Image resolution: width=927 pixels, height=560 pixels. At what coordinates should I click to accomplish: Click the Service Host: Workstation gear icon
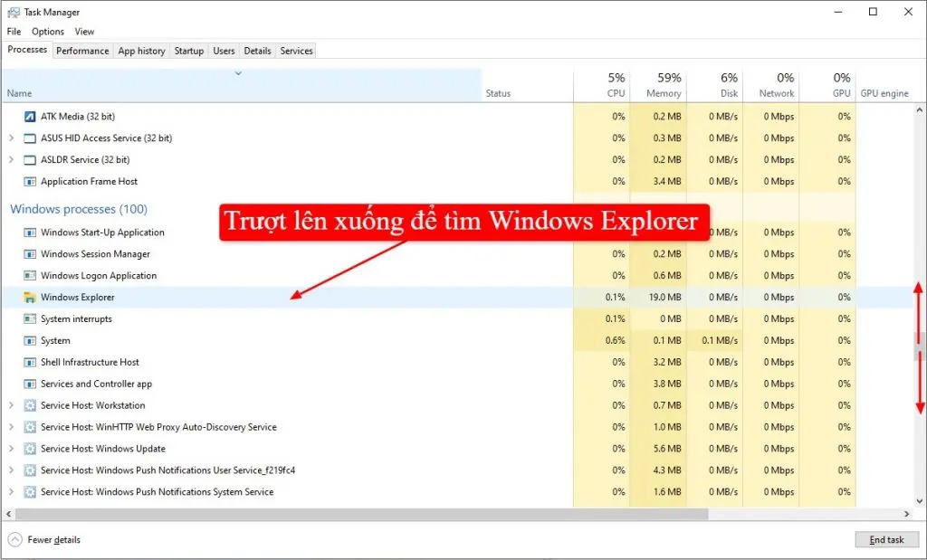[29, 406]
